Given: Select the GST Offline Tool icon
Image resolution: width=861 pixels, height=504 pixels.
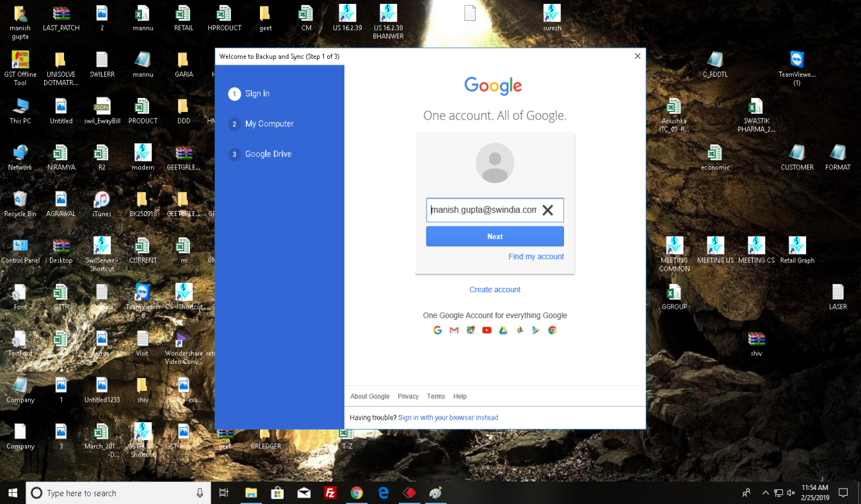Looking at the screenshot, I should pyautogui.click(x=20, y=68).
